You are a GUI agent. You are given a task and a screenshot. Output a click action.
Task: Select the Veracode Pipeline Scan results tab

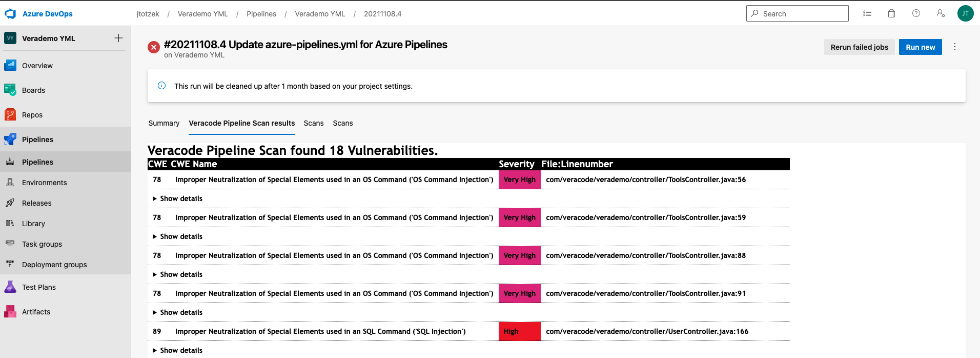[x=241, y=123]
